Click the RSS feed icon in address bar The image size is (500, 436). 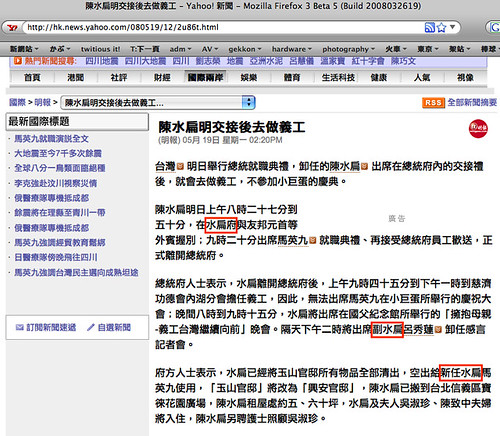(430, 27)
